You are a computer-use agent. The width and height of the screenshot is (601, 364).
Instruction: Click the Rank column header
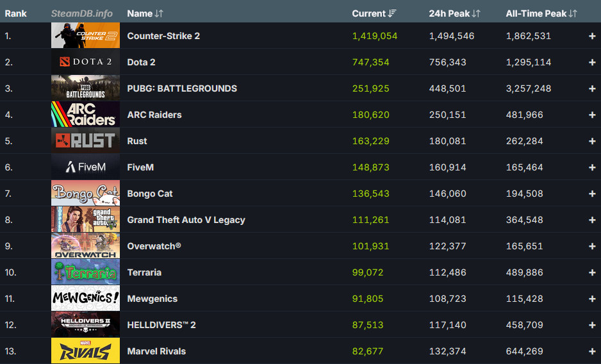coord(16,13)
